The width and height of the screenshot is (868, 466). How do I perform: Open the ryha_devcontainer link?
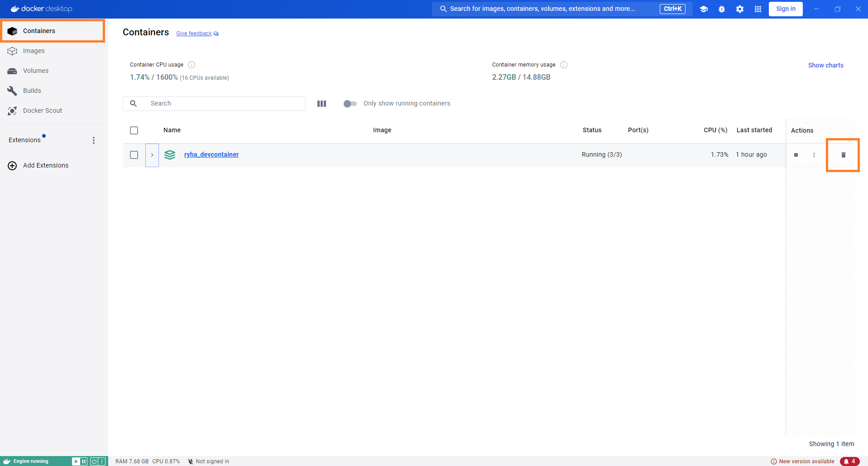[x=211, y=154]
